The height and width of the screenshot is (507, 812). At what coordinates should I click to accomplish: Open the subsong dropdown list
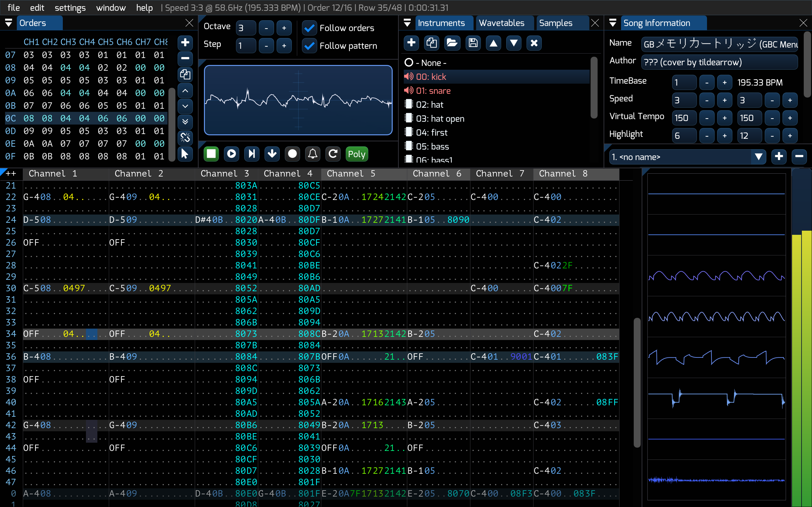coord(758,157)
